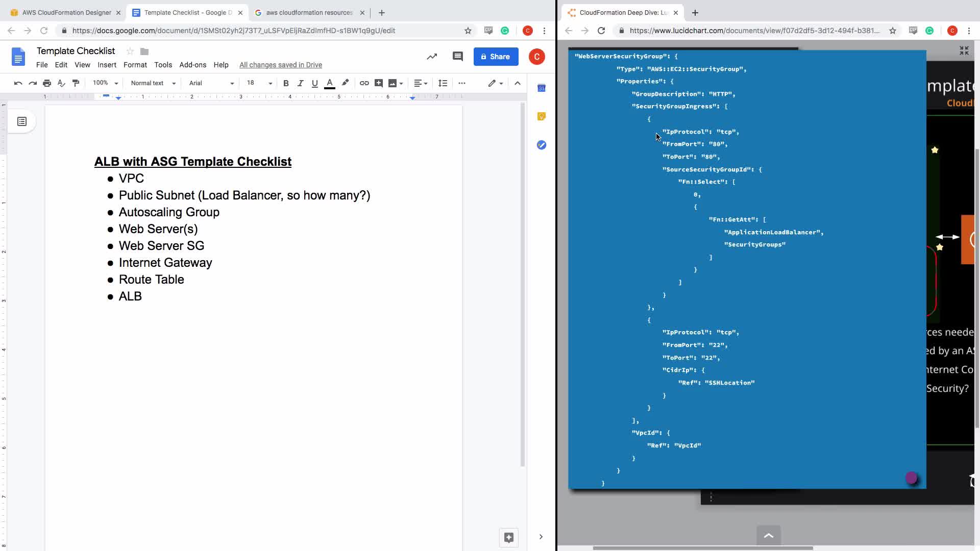Click All changes saved in Drive link

tap(280, 65)
